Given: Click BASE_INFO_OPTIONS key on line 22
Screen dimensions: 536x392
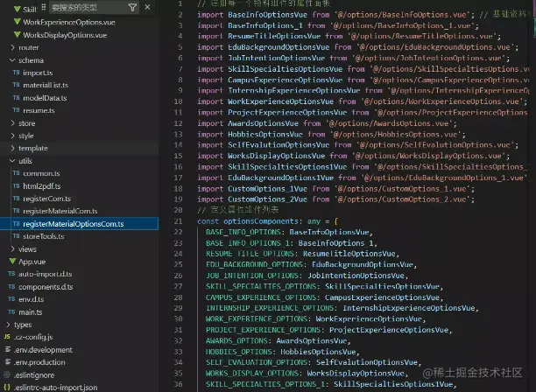Looking at the screenshot, I should click(243, 232).
